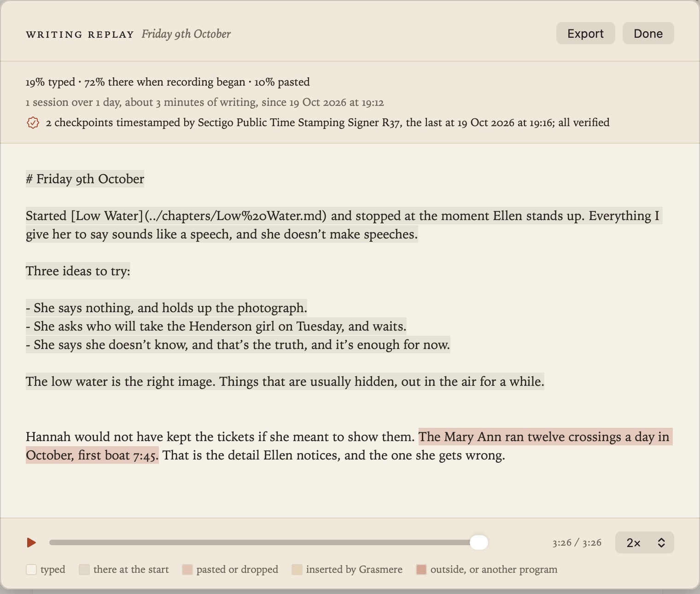
Task: Click the Done button
Action: [x=648, y=34]
